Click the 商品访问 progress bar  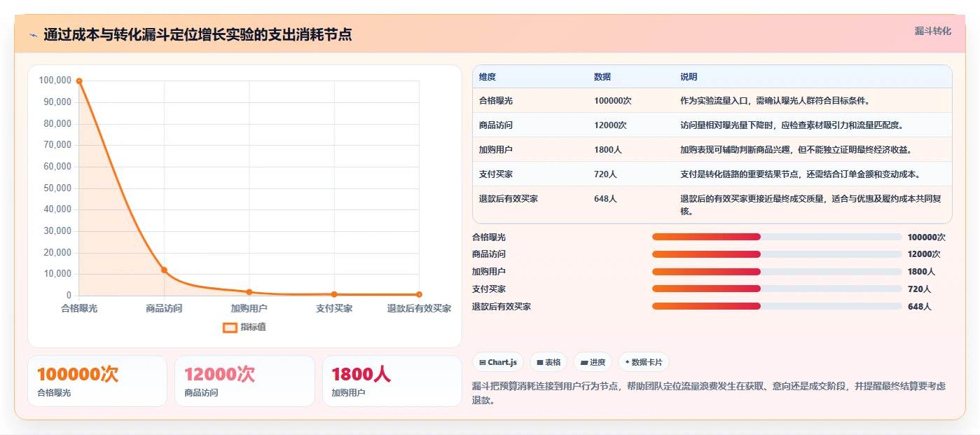click(x=777, y=254)
